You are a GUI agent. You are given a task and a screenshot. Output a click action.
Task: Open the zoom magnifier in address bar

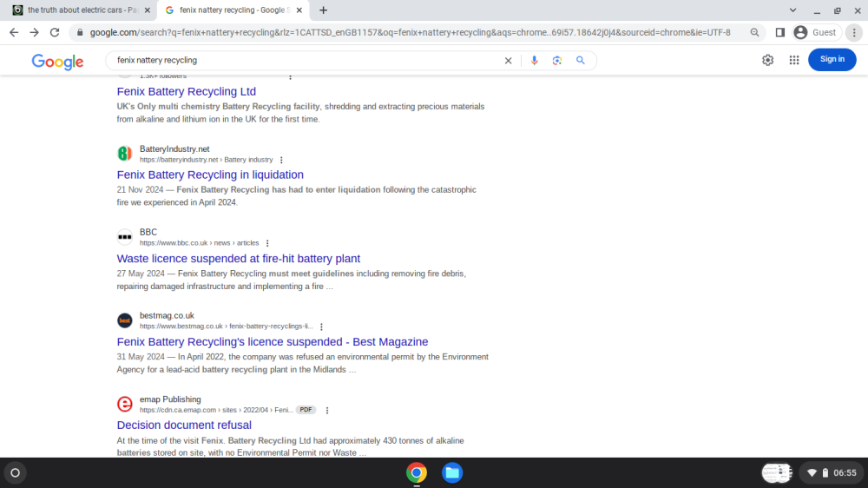754,33
